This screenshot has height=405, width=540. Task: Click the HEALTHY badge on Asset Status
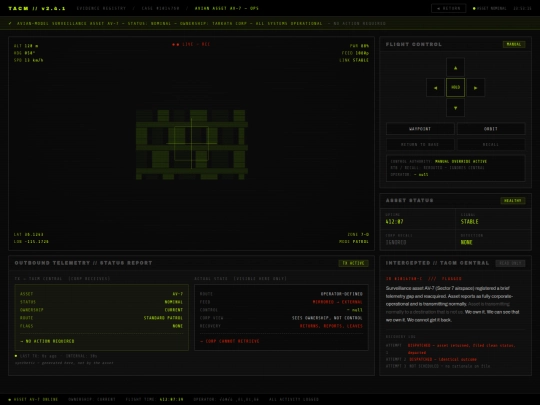coord(513,200)
